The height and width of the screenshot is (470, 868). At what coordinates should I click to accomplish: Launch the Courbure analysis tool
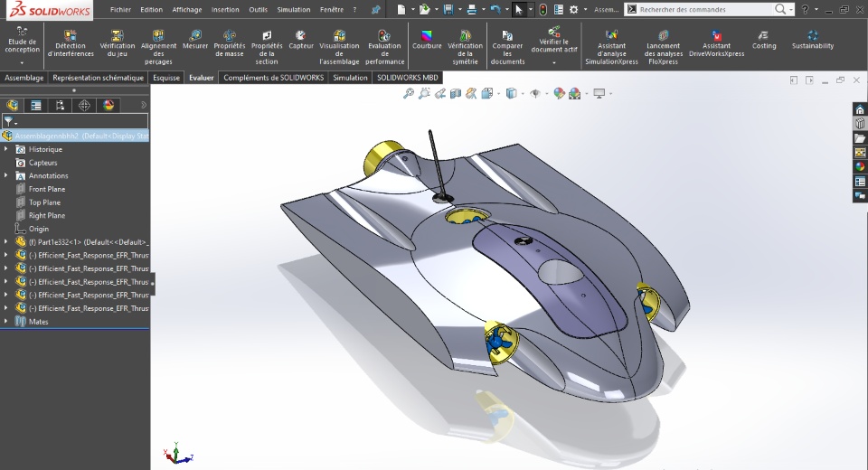[x=427, y=40]
